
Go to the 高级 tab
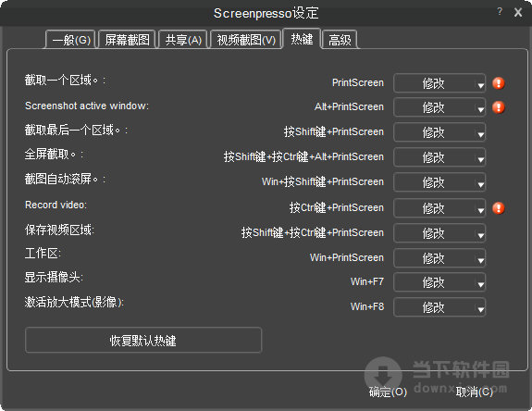click(340, 40)
